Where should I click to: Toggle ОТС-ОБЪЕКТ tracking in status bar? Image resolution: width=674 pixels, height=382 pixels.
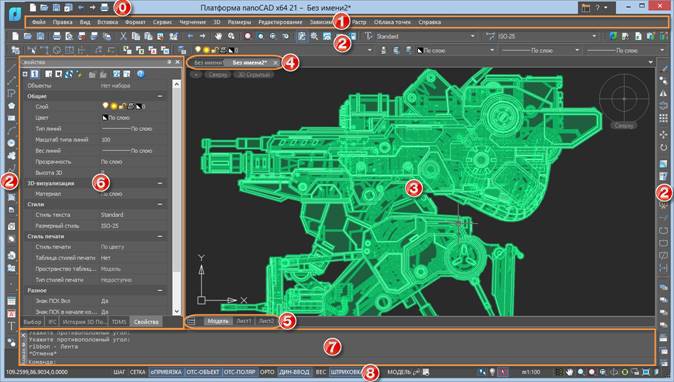tap(202, 372)
